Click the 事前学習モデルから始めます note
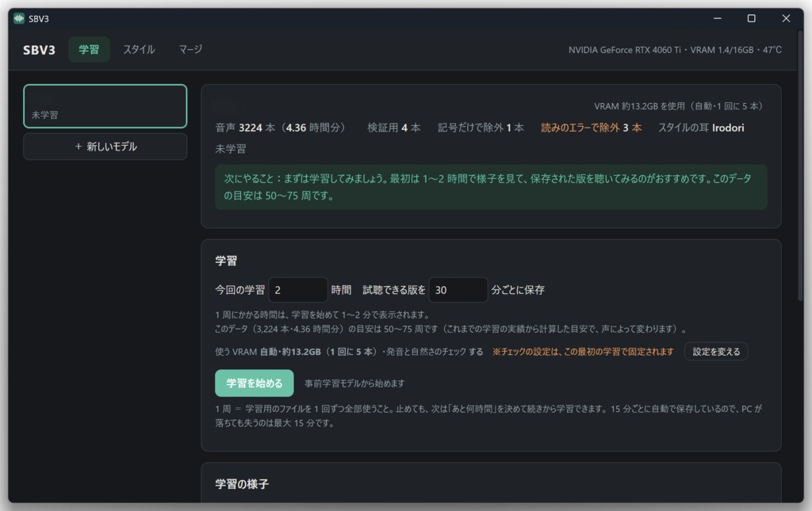Viewport: 812px width, 511px height. [354, 383]
